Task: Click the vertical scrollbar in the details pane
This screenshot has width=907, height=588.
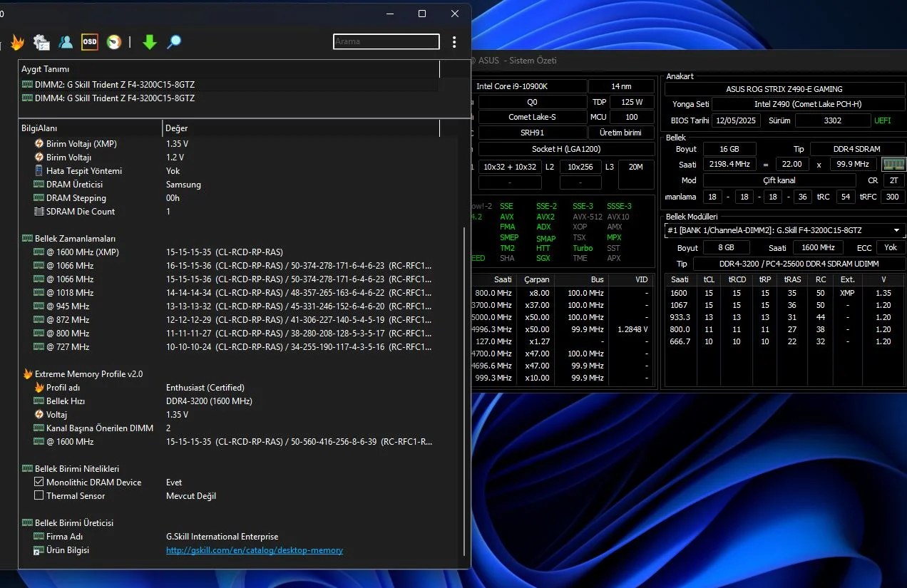Action: pyautogui.click(x=463, y=392)
